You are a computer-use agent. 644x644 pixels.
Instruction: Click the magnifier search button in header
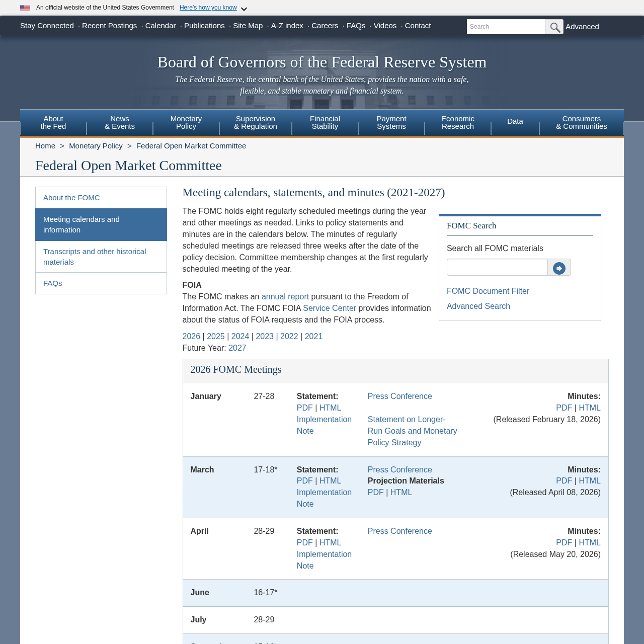click(554, 27)
